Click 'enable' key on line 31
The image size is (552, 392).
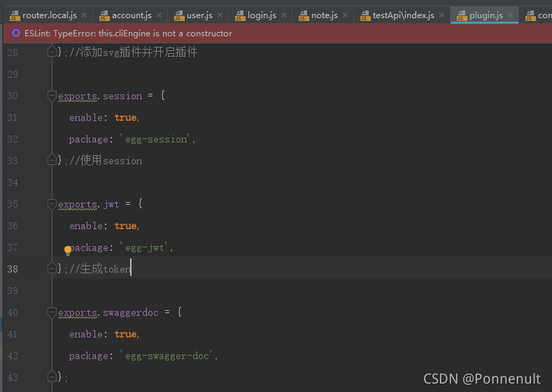point(86,117)
